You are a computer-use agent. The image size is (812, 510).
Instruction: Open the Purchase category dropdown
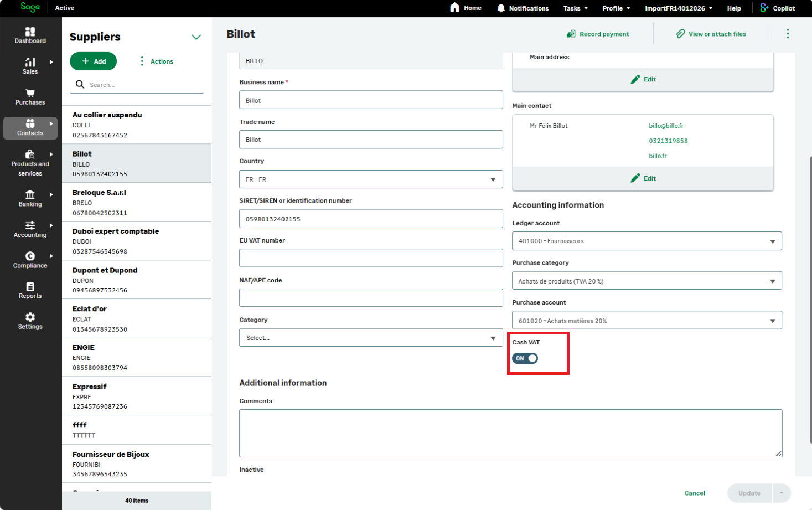(647, 281)
